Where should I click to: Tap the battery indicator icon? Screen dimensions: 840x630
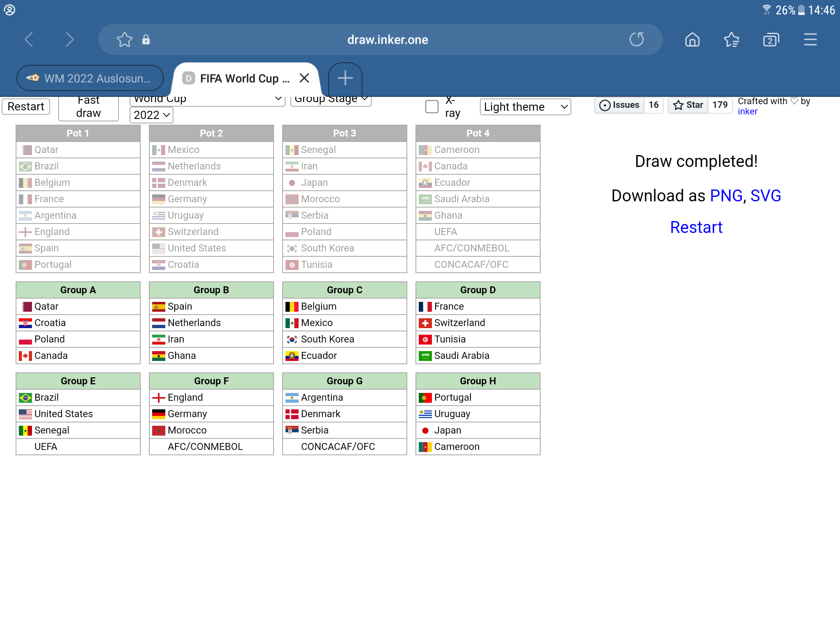[801, 10]
